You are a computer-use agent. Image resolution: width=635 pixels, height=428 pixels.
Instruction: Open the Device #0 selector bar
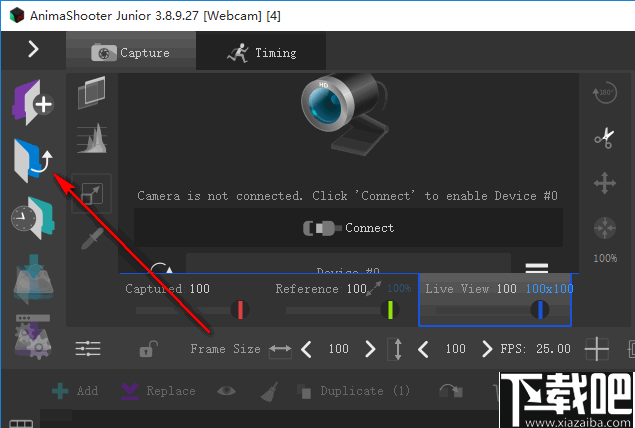click(x=348, y=264)
